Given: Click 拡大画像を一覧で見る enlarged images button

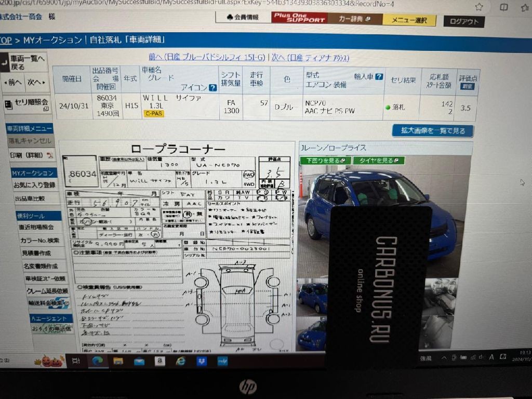Looking at the screenshot, I should [433, 130].
